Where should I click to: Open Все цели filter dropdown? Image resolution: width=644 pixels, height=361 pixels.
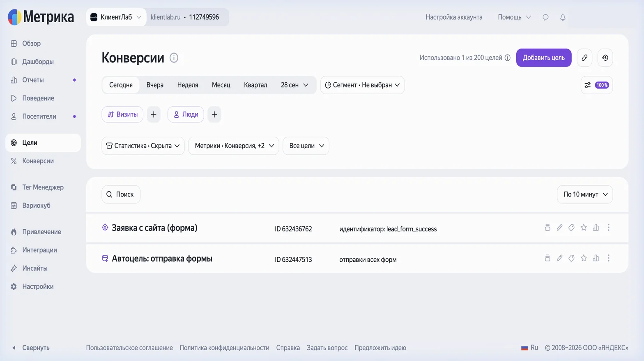tap(306, 146)
